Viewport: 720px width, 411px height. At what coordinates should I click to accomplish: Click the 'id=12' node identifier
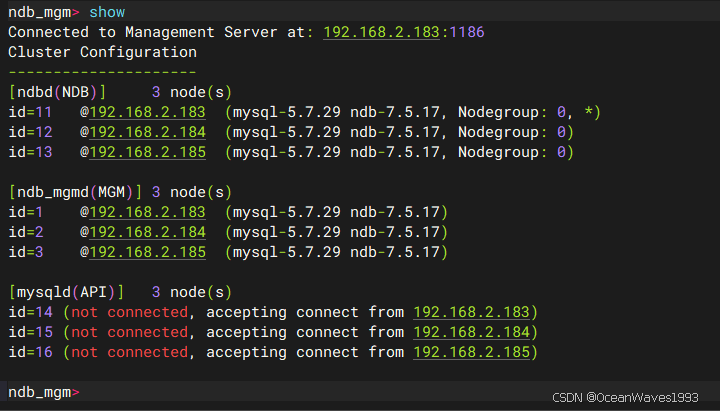pyautogui.click(x=30, y=132)
